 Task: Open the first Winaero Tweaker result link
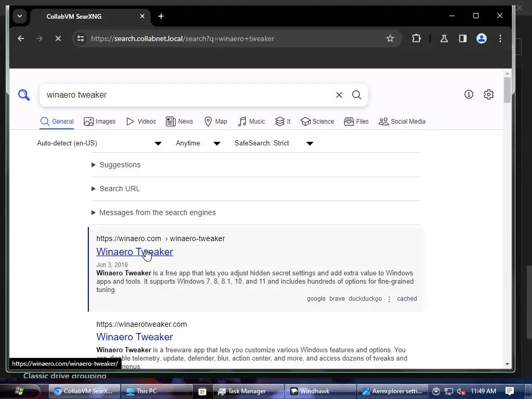point(135,252)
